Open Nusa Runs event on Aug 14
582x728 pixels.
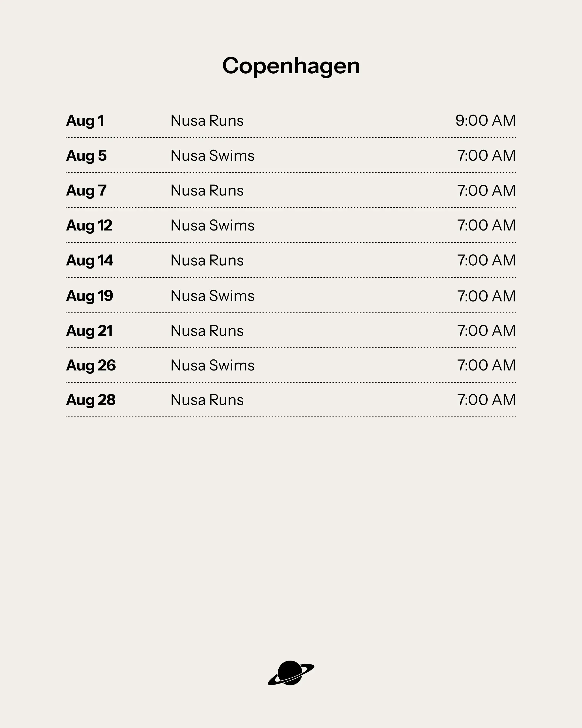(207, 260)
